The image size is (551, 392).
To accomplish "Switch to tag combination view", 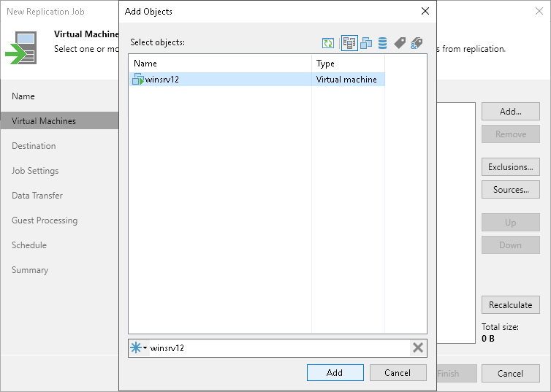I will [x=417, y=43].
